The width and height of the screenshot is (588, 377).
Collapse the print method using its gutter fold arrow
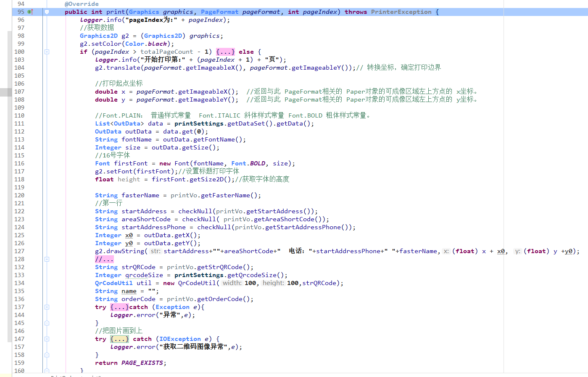pos(47,12)
